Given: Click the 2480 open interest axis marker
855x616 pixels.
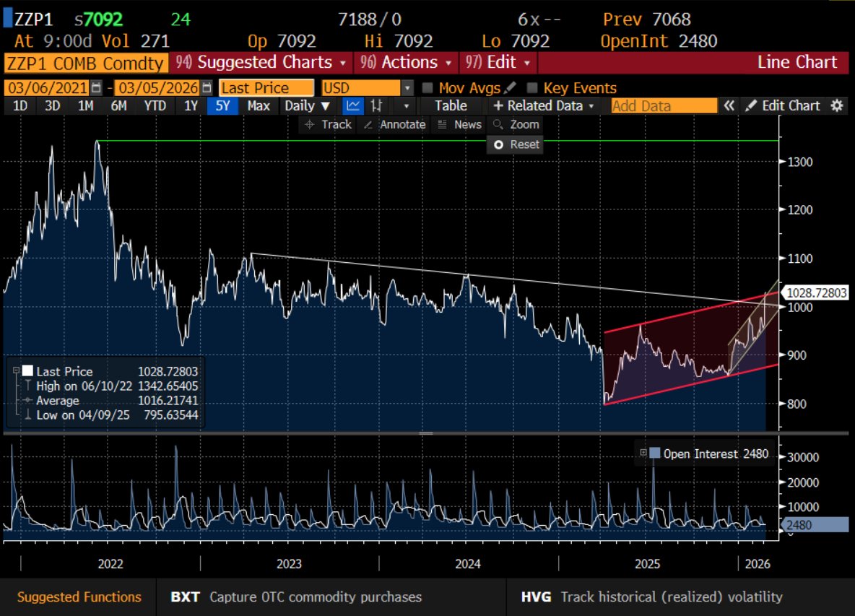Looking at the screenshot, I should click(816, 525).
